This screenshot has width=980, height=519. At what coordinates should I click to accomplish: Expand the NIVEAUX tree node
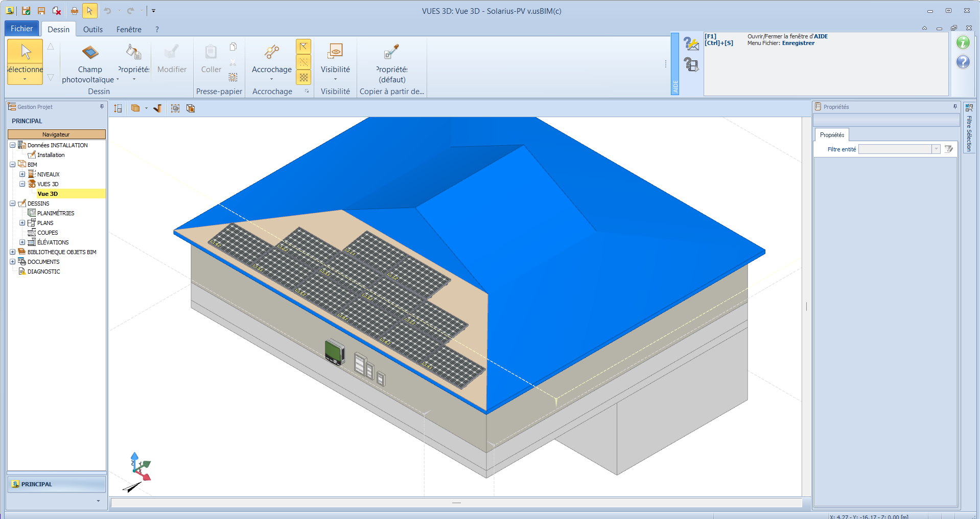coord(22,174)
